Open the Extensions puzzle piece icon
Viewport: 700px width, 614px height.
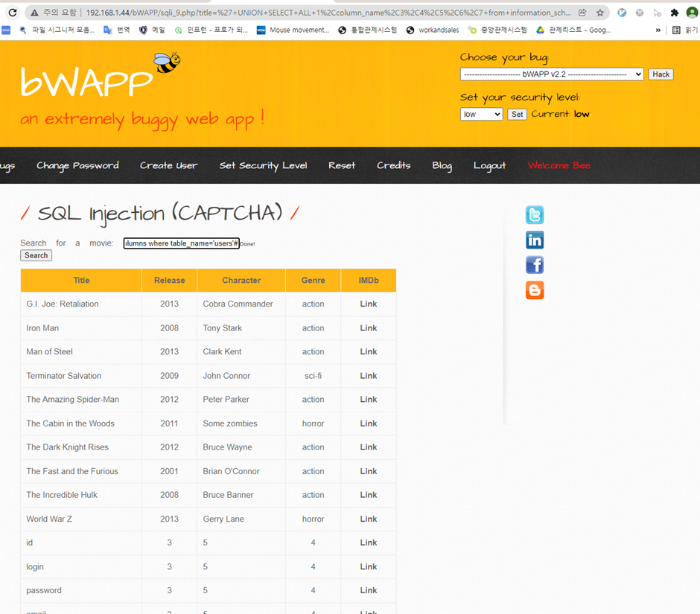click(675, 13)
